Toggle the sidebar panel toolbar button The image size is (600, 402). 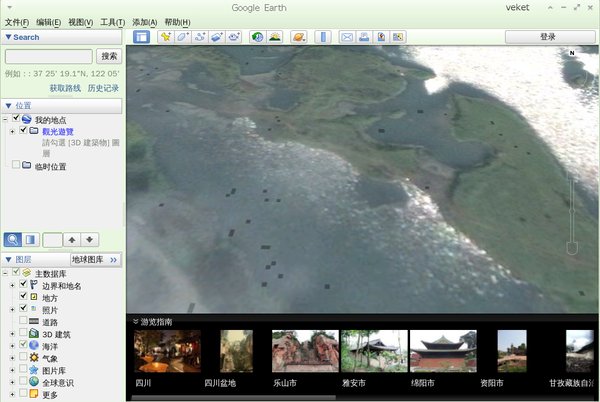(142, 37)
